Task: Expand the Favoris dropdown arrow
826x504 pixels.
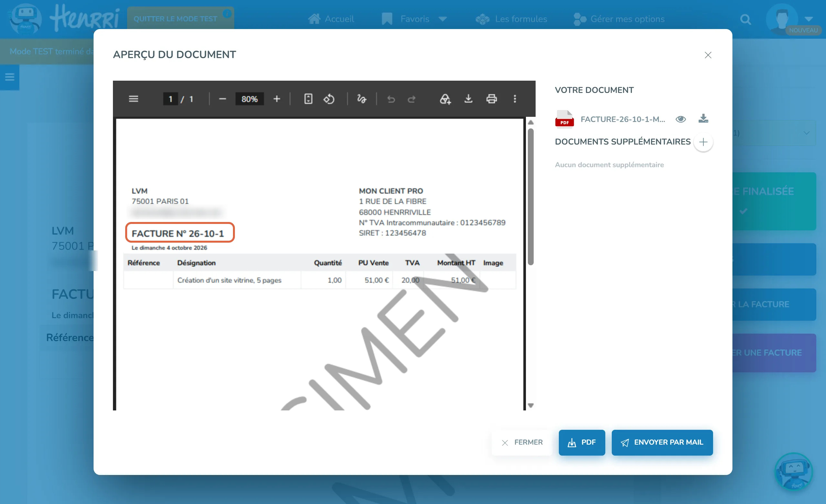Action: tap(442, 19)
